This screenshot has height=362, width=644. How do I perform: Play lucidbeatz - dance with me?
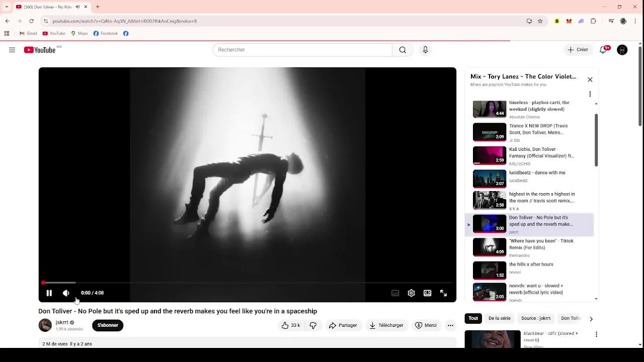(x=530, y=179)
